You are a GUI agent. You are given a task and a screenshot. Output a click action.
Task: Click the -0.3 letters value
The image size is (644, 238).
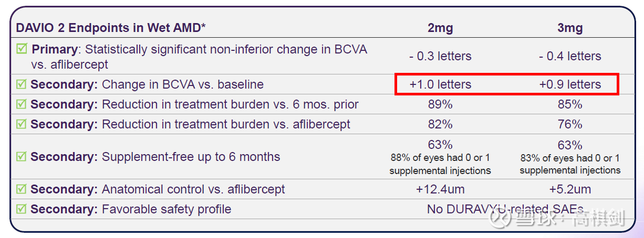(x=440, y=56)
